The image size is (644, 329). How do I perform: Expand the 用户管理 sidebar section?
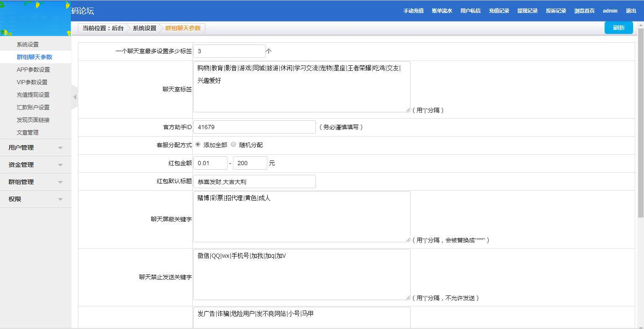point(36,148)
